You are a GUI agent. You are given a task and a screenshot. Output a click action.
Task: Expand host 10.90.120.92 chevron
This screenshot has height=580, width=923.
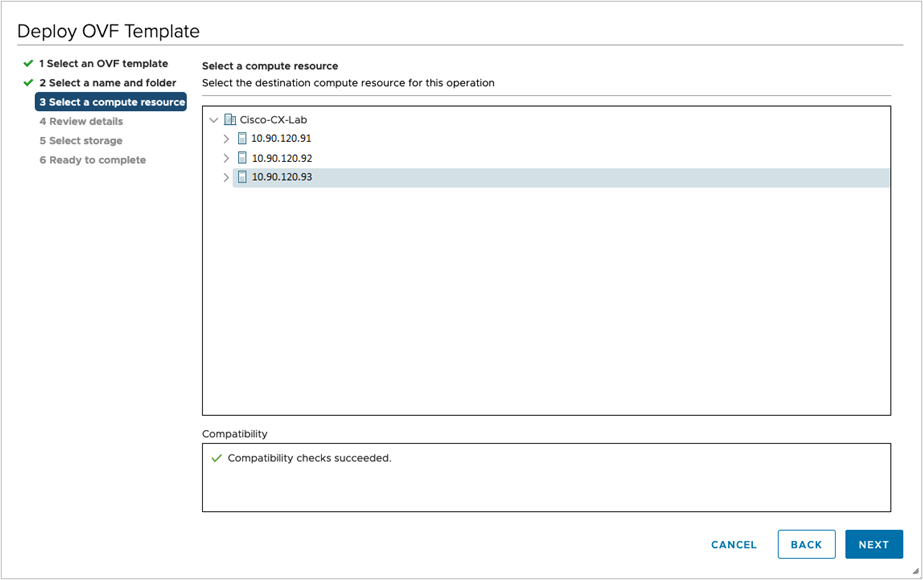(226, 158)
